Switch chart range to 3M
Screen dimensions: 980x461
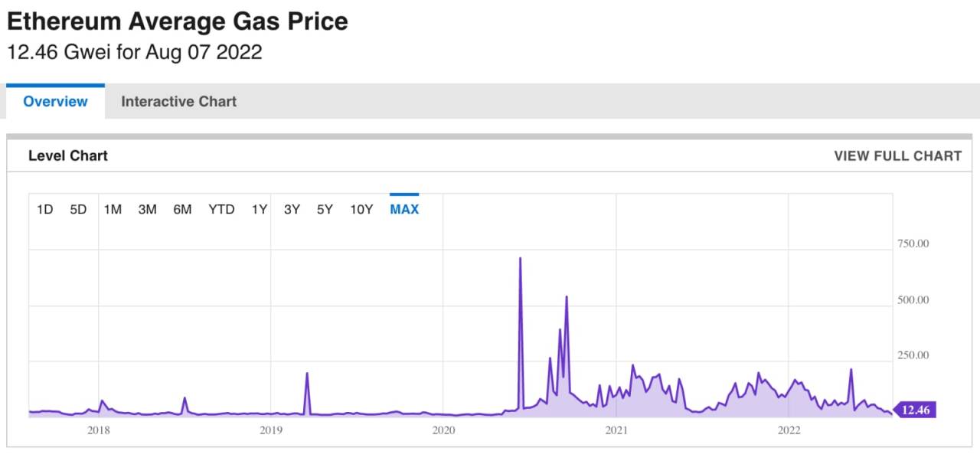(x=147, y=209)
